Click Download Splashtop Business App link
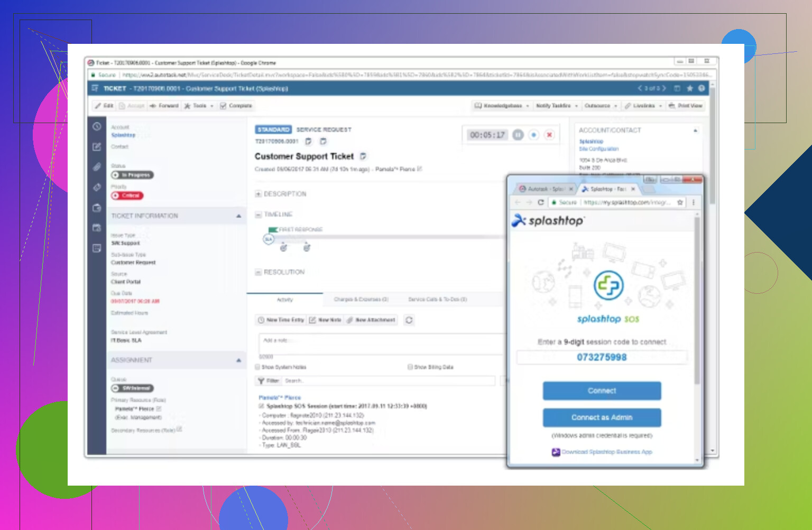812x530 pixels. click(x=606, y=452)
